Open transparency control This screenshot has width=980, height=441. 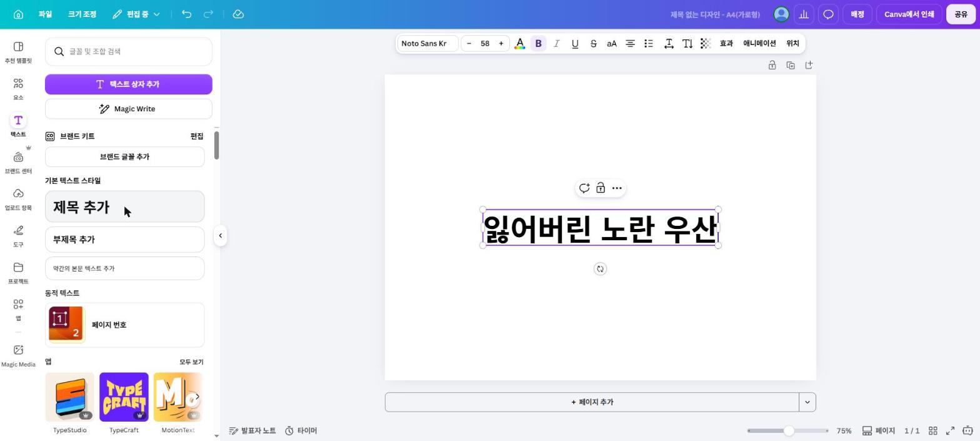[706, 43]
